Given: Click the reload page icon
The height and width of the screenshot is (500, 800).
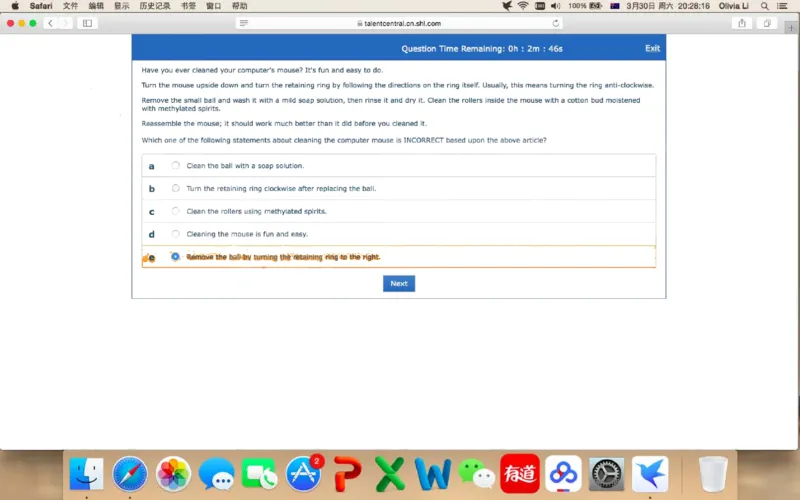Looking at the screenshot, I should (x=556, y=23).
